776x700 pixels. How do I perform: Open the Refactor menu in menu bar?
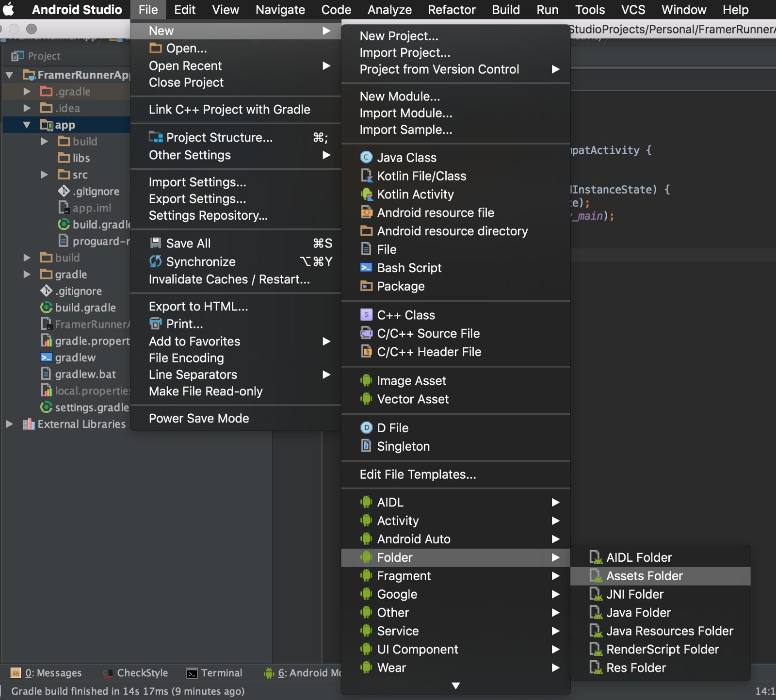tap(451, 10)
